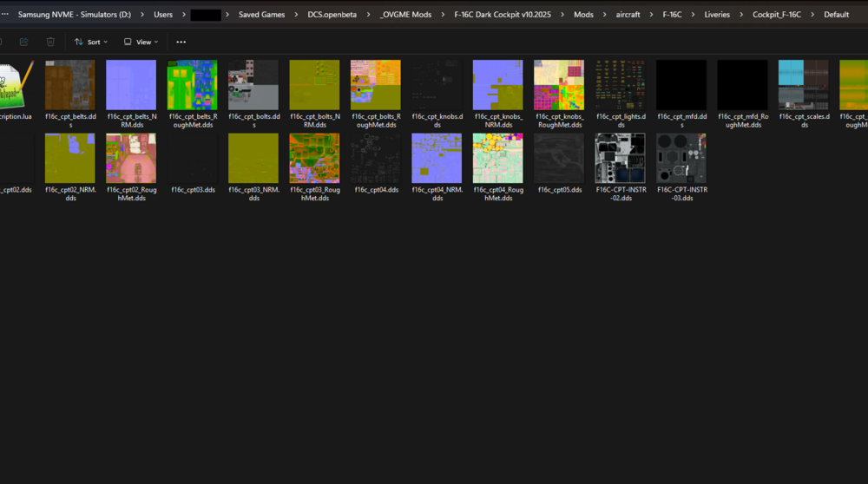Select f16c_cpt_scales.dds thumbnail
868x484 pixels.
[804, 85]
